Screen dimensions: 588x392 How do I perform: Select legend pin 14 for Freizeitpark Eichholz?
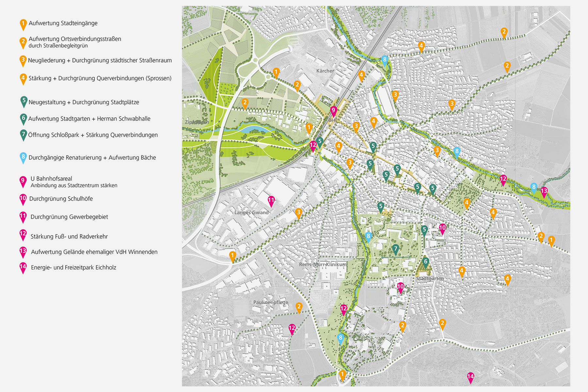(23, 267)
